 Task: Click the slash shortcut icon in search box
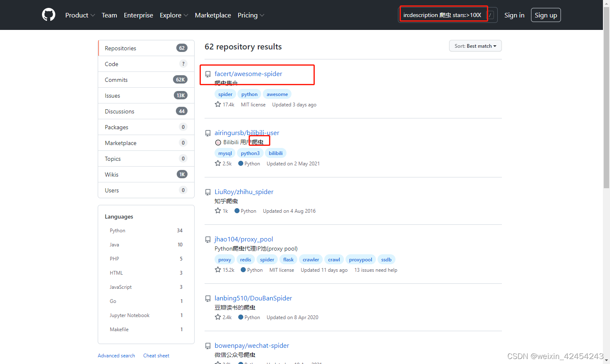click(490, 15)
